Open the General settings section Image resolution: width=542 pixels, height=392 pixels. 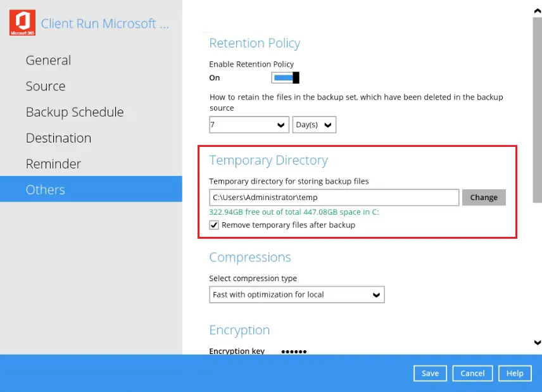click(48, 60)
